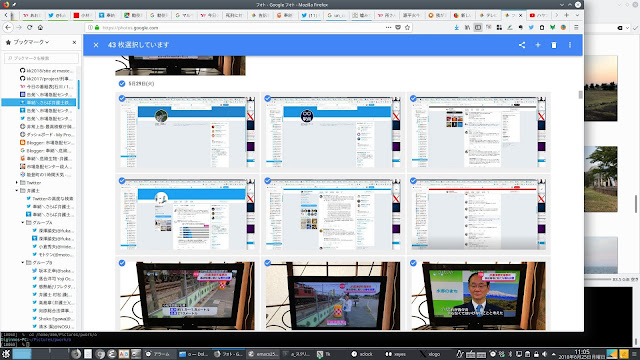This screenshot has width=640, height=360.
Task: Open the TV photo showing man in suit
Action: pyautogui.click(x=478, y=296)
